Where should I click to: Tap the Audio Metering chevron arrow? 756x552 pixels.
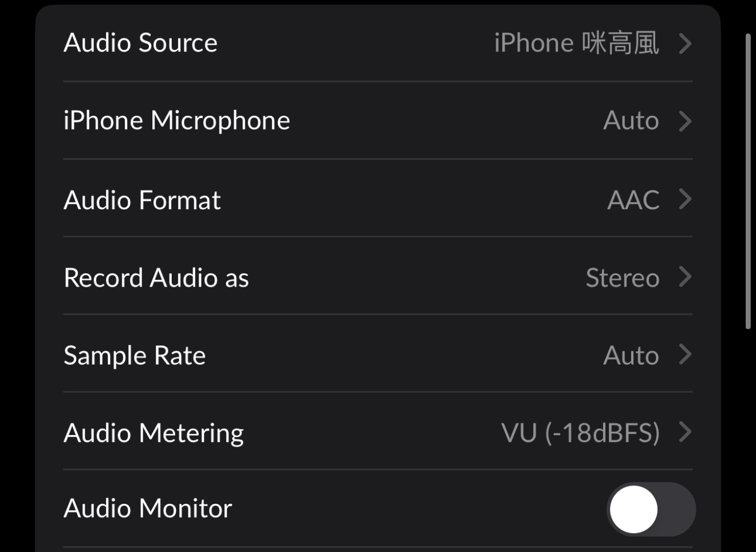pos(685,432)
